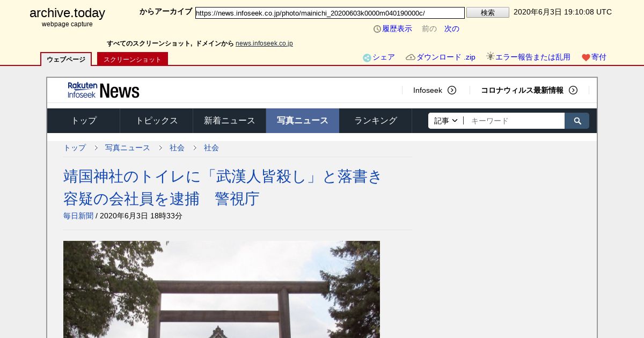Switch to the スクリーンショット tab
The image size is (644, 338).
click(133, 59)
